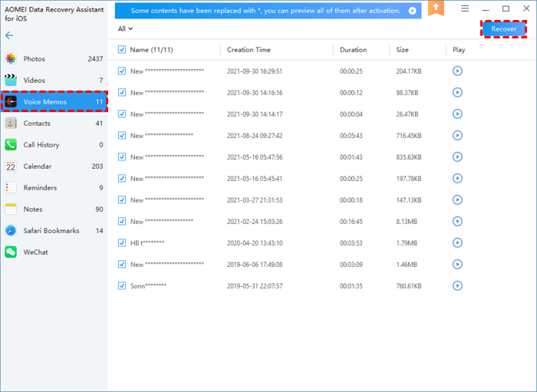The width and height of the screenshot is (537, 392).
Task: Click the orange upgrade arrow icon
Action: tap(436, 9)
